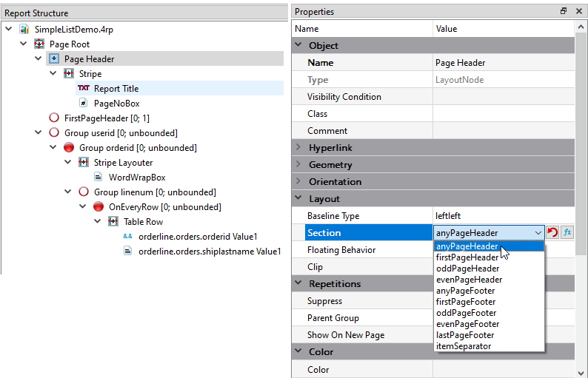Choose oddPageHeader from the Section list

[x=489, y=269]
